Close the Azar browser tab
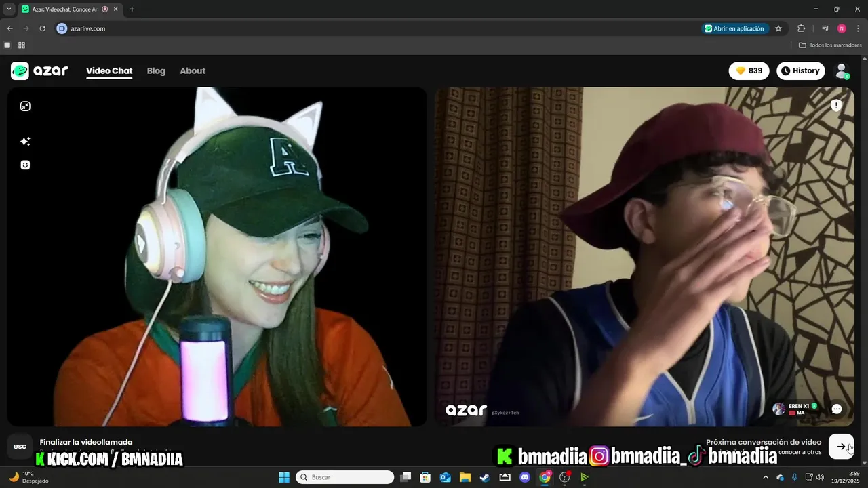Image resolution: width=868 pixels, height=488 pixels. [x=115, y=9]
